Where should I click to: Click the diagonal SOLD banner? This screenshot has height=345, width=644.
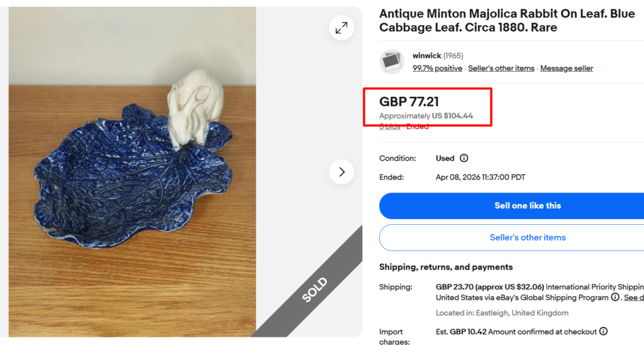[314, 288]
